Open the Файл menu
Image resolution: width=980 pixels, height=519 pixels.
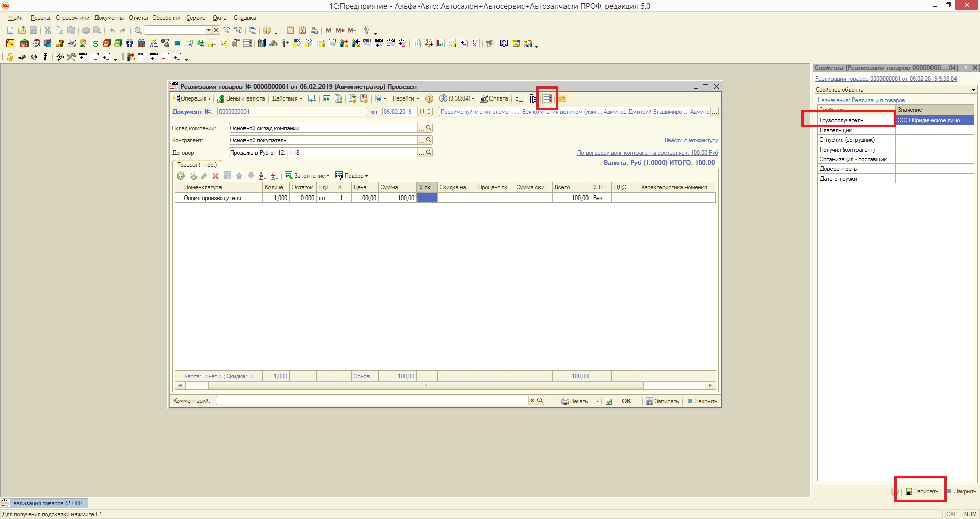click(15, 18)
